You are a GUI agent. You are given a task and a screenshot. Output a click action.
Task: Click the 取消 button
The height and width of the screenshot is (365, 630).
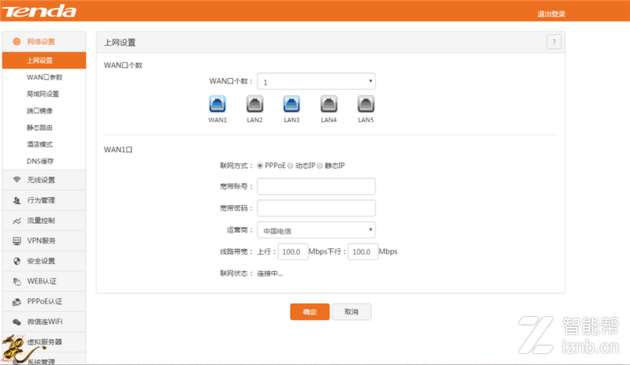351,312
